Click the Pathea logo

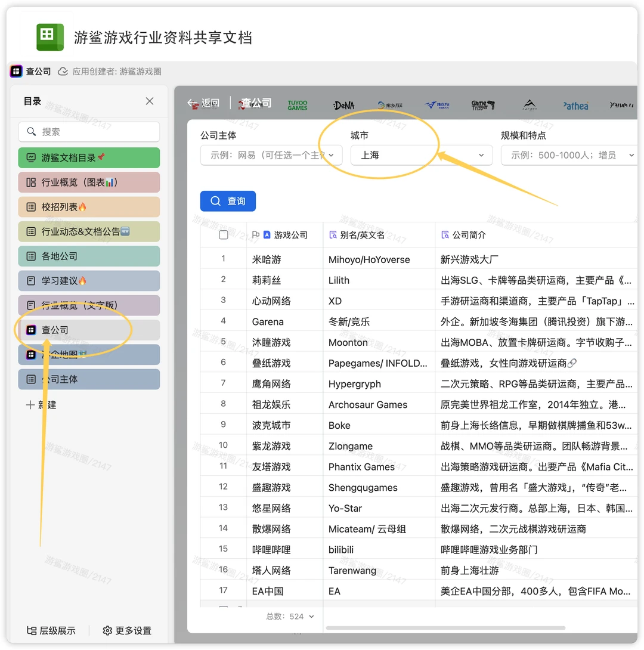pyautogui.click(x=575, y=106)
